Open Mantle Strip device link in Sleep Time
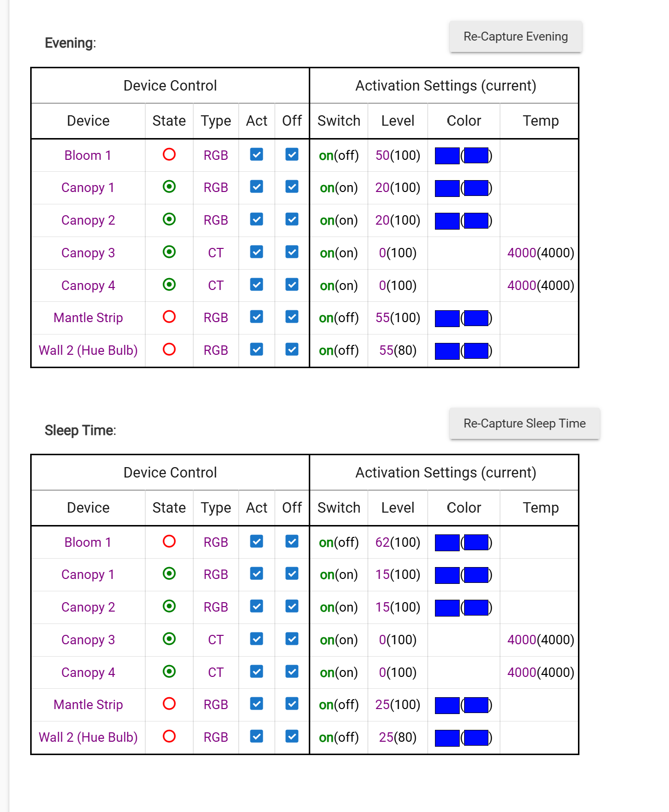Image resolution: width=669 pixels, height=812 pixels. [88, 705]
